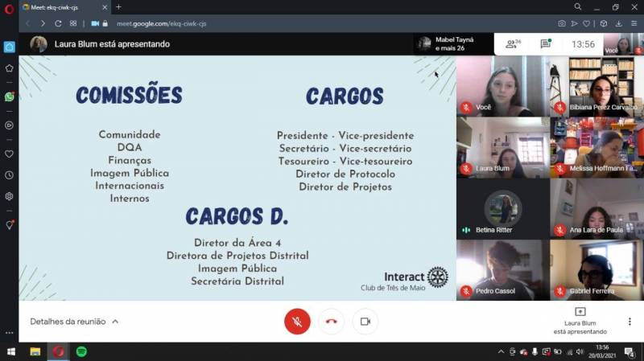Unmute the microphone
Screen dimensions: 644x361
(x=297, y=321)
